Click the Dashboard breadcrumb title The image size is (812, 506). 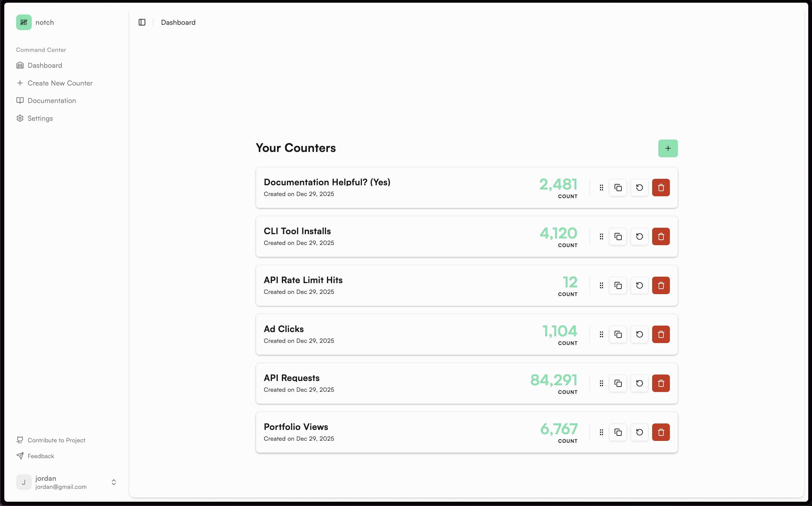click(x=178, y=22)
